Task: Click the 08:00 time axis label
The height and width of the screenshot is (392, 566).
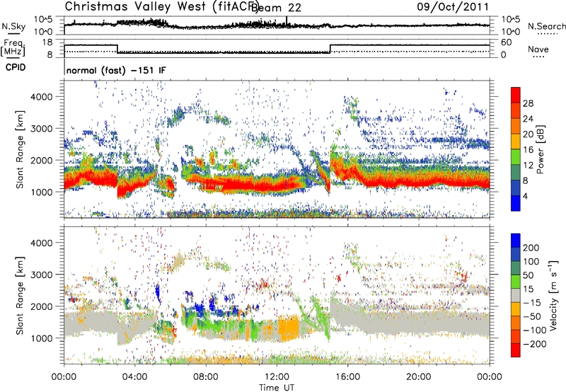Action: click(206, 377)
